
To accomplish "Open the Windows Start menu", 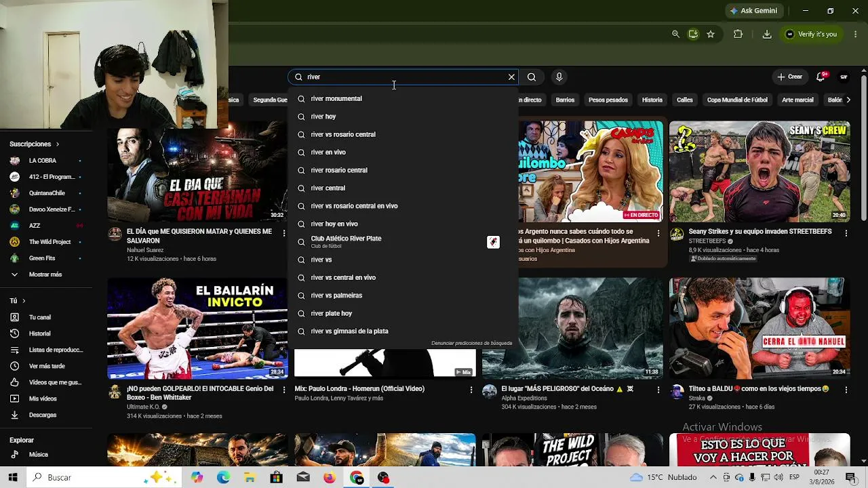I will (x=13, y=477).
